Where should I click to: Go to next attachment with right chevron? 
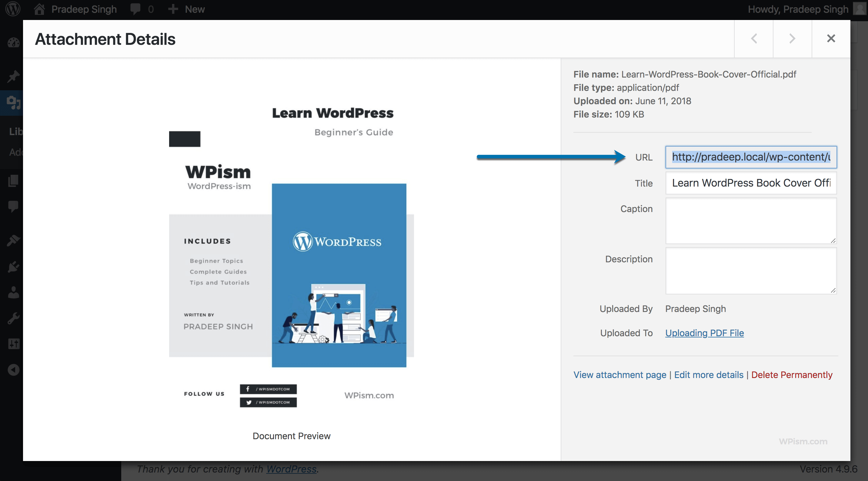792,39
